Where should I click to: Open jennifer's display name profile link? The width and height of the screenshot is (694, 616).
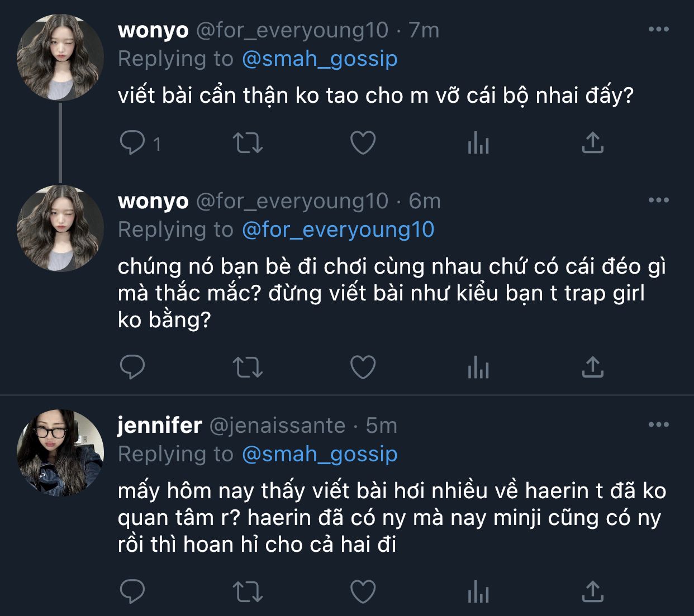click(159, 426)
